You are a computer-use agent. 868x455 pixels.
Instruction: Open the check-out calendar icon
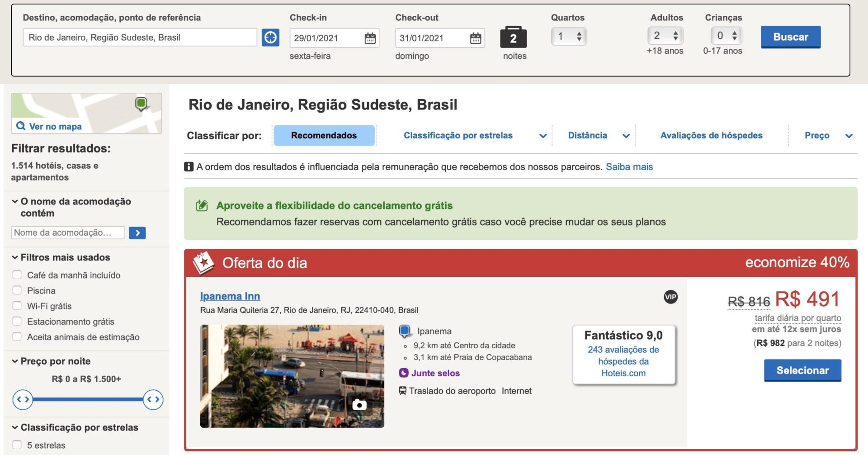pos(476,38)
